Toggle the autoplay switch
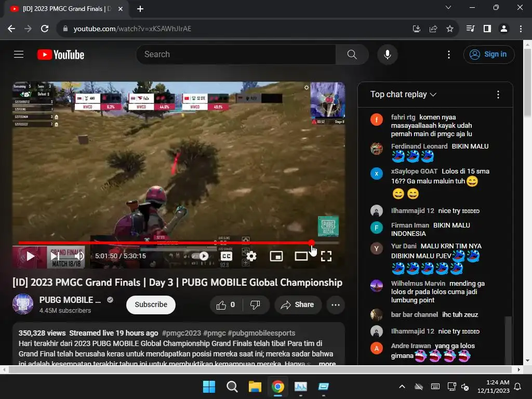 coord(200,257)
